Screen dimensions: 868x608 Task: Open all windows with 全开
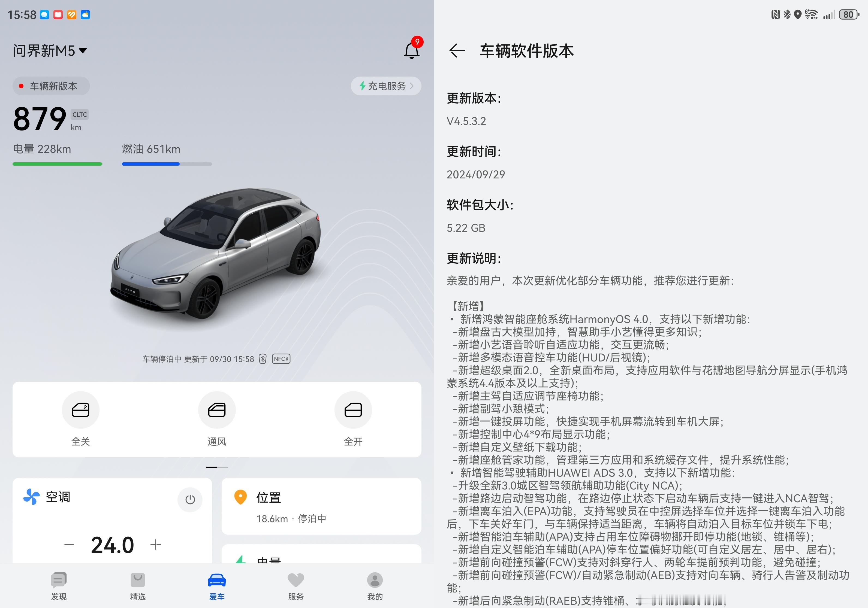[x=353, y=419]
